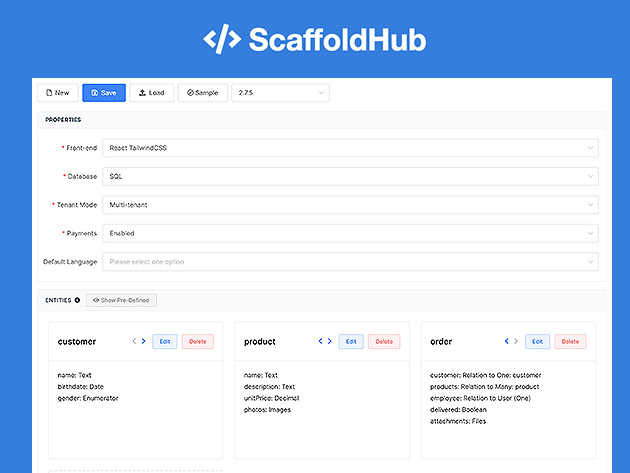Delete the order entity
Screen dimensions: 630x473
click(571, 342)
